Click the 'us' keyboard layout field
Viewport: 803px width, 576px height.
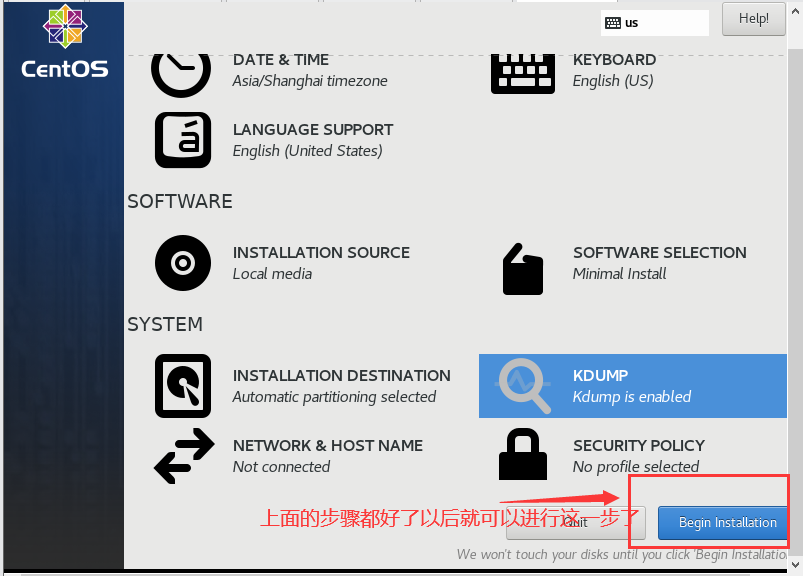654,23
